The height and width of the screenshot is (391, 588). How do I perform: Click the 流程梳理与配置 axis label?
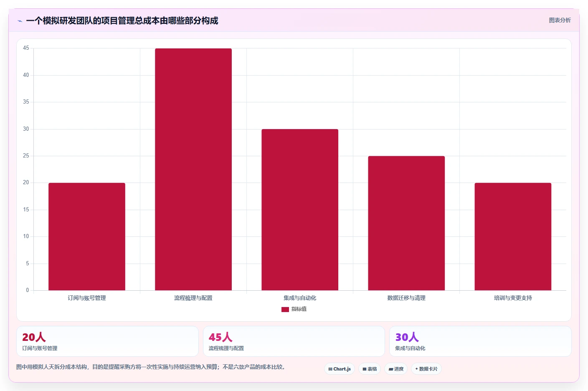point(193,298)
